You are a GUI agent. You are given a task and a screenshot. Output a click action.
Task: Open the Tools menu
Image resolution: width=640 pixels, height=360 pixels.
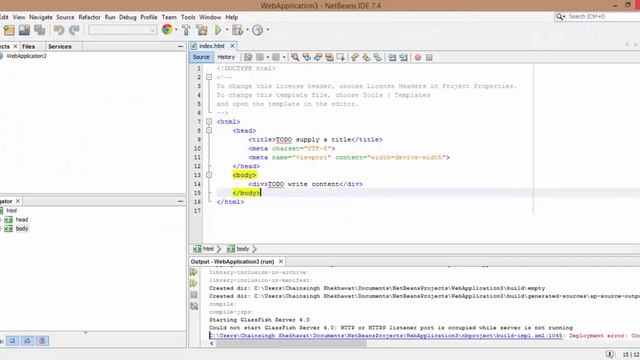(188, 17)
